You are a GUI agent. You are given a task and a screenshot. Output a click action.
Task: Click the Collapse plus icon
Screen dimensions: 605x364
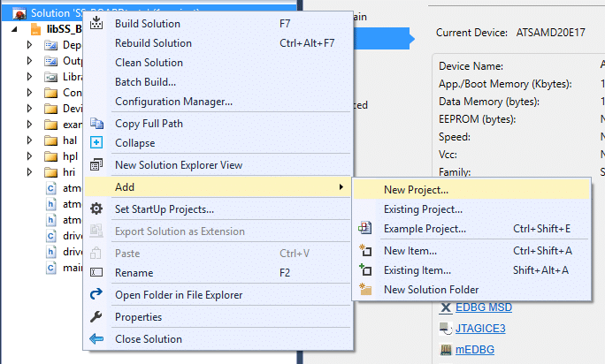[96, 142]
